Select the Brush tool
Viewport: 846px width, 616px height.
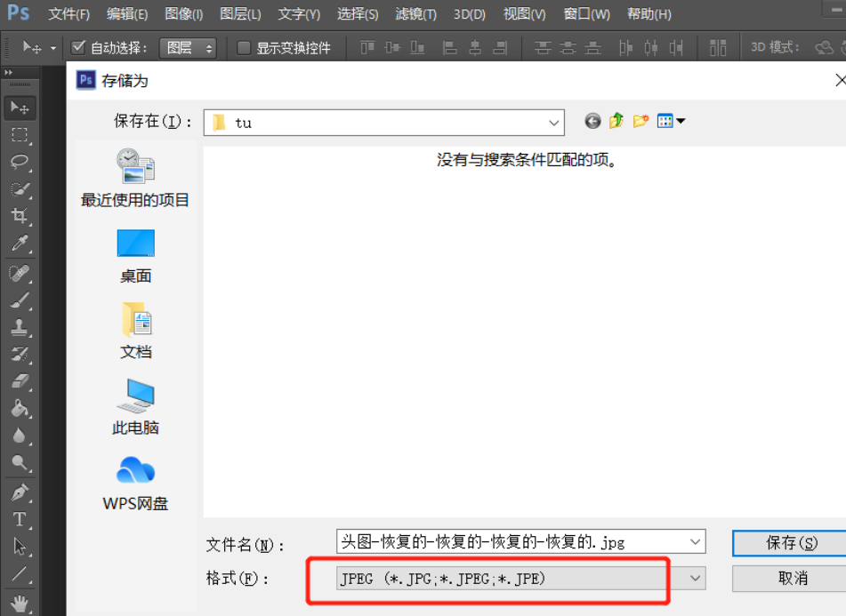20,300
